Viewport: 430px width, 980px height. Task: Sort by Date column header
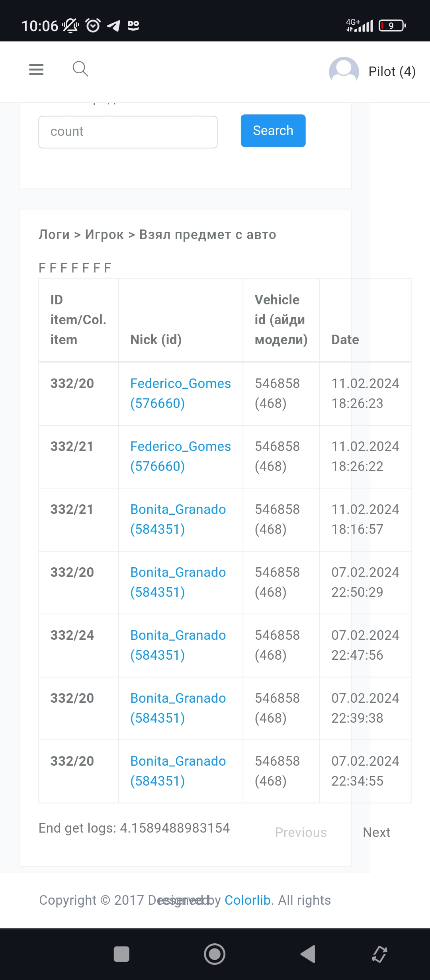pyautogui.click(x=345, y=339)
